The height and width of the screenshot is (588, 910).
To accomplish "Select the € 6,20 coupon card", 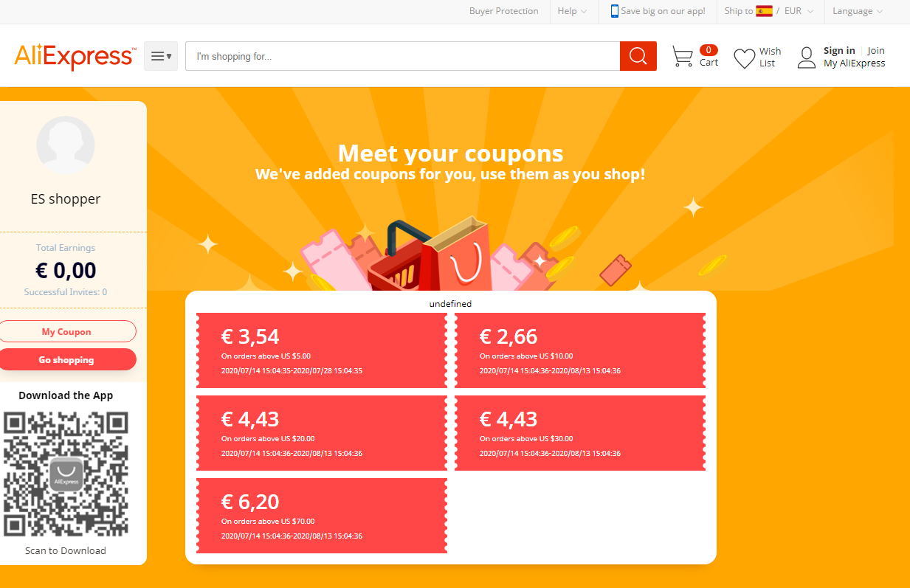I will coord(322,516).
